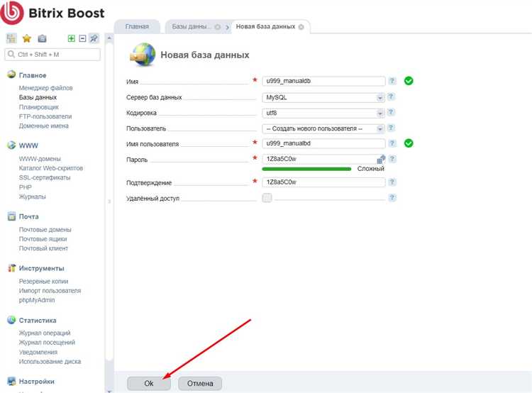Click the Пароль input field
532x393 pixels.
pyautogui.click(x=323, y=159)
